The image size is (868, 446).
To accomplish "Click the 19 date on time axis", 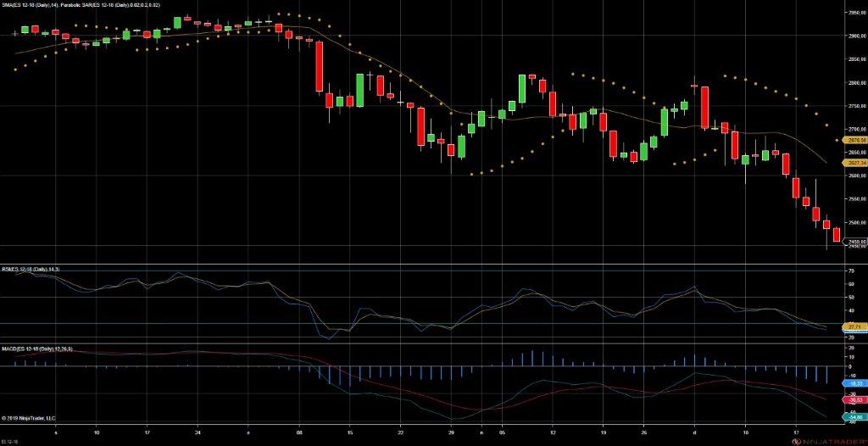I will (603, 431).
